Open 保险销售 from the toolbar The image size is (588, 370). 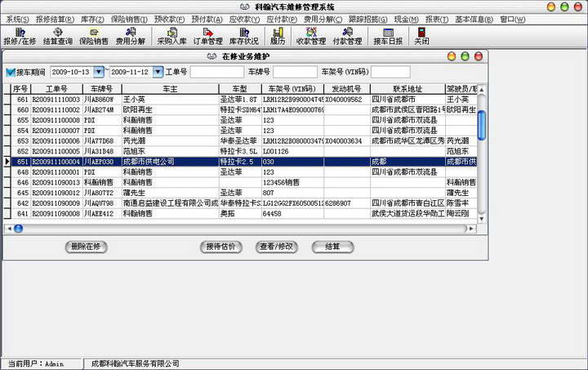click(94, 36)
